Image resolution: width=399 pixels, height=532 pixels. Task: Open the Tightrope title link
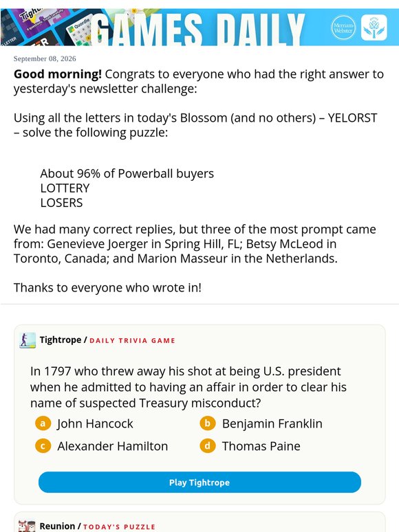[x=61, y=340]
